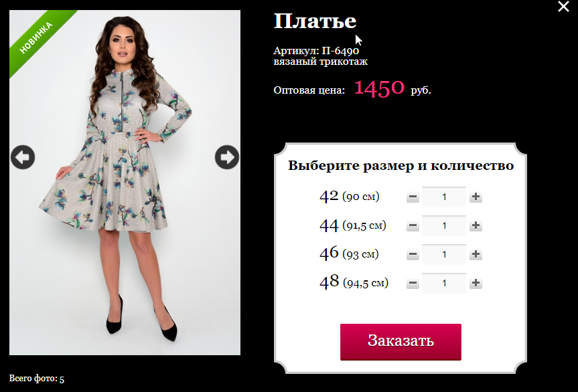Decrease quantity for size 46

click(x=413, y=254)
